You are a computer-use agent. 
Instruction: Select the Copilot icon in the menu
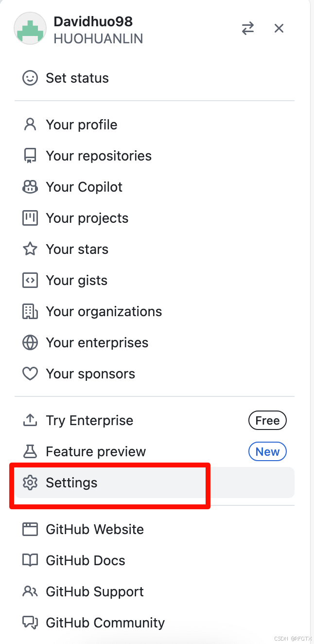click(x=30, y=187)
